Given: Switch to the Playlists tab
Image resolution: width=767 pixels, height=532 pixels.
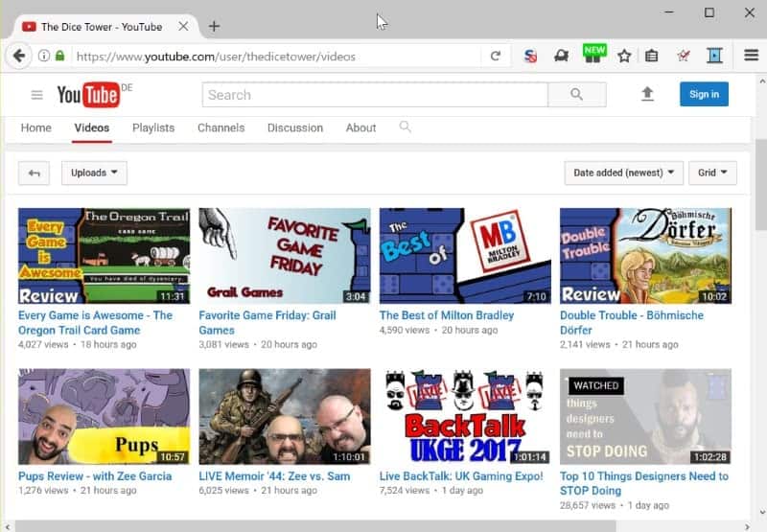Looking at the screenshot, I should [153, 128].
